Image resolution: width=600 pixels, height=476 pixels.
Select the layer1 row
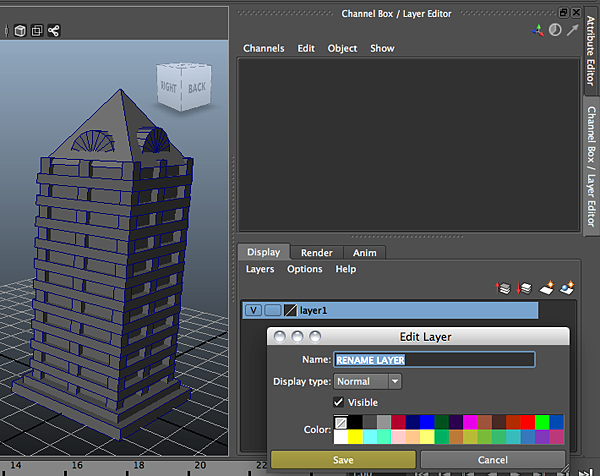[390, 310]
